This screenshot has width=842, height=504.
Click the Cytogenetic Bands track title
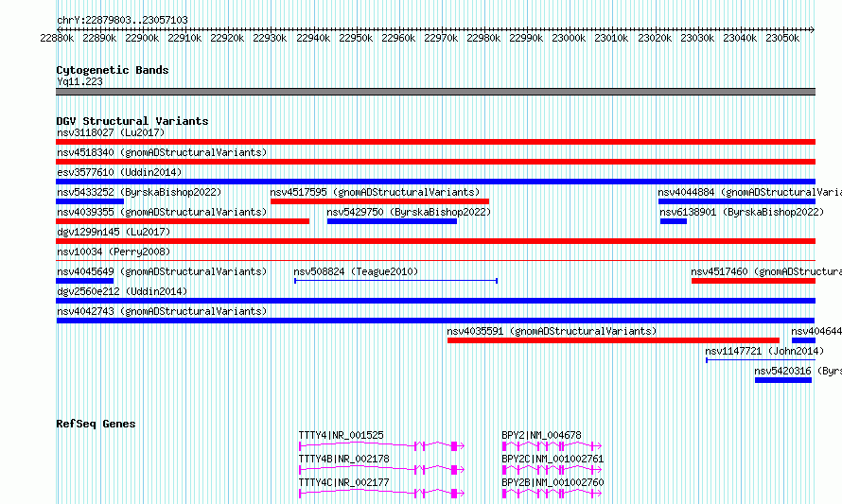click(113, 70)
